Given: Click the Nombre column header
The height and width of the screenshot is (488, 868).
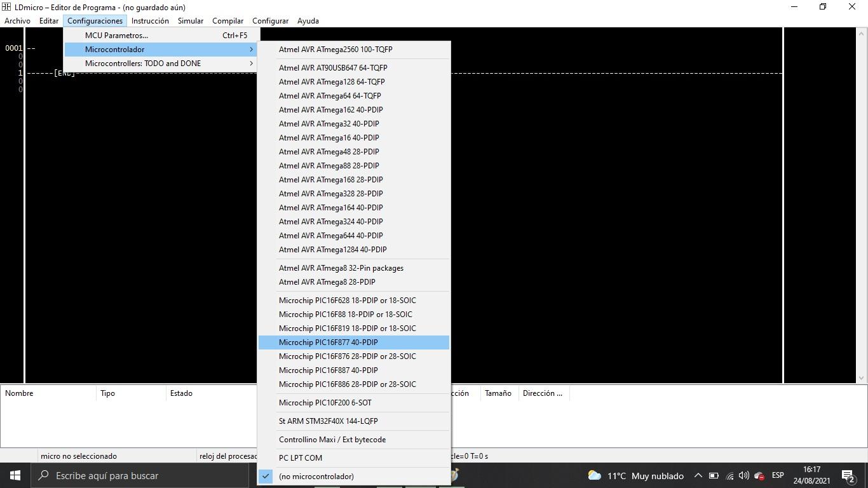Looking at the screenshot, I should point(48,393).
